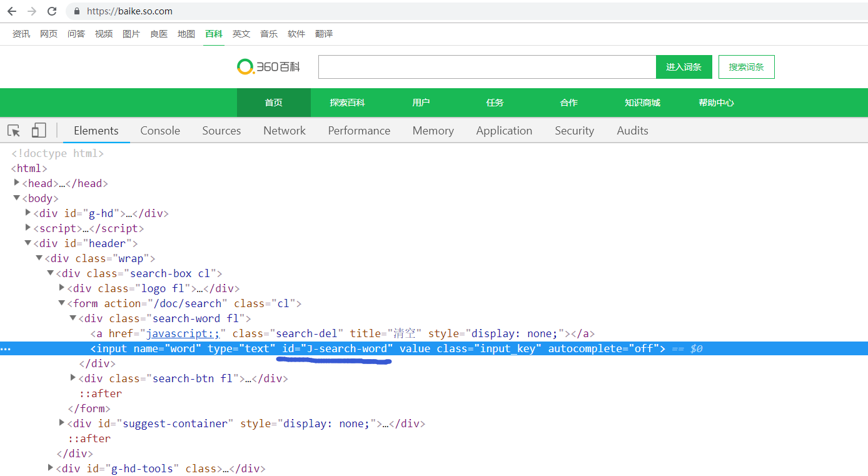Open the 良医 link
This screenshot has height=476, width=868.
coord(159,34)
